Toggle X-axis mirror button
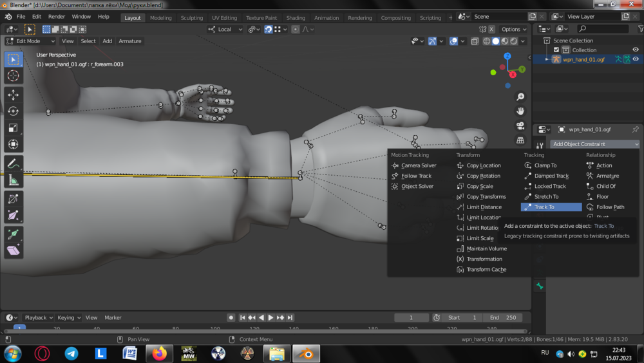 pyautogui.click(x=491, y=29)
